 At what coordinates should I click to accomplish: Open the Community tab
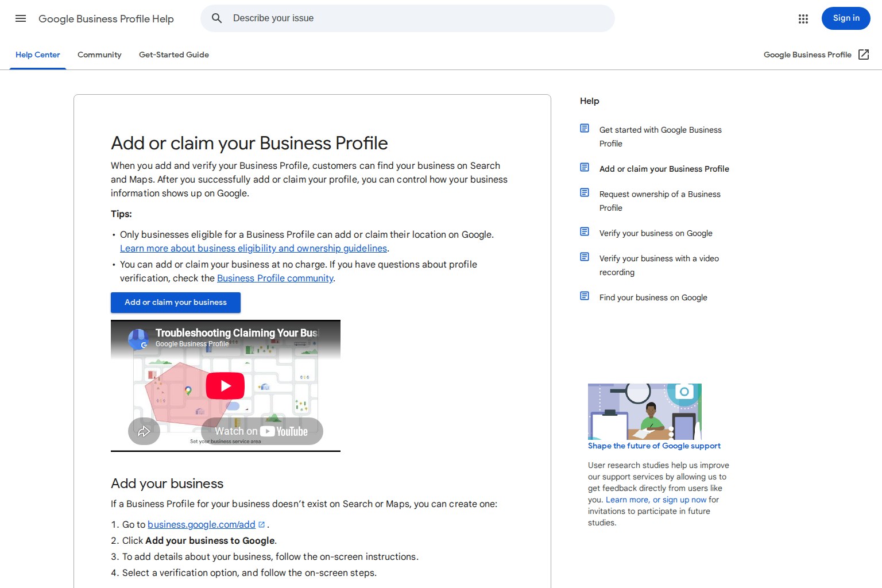(x=99, y=55)
